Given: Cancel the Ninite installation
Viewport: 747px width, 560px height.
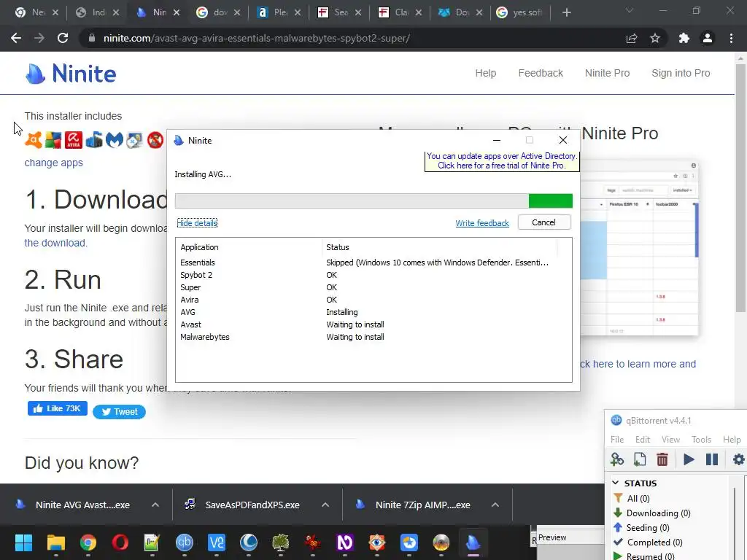Looking at the screenshot, I should tap(544, 222).
